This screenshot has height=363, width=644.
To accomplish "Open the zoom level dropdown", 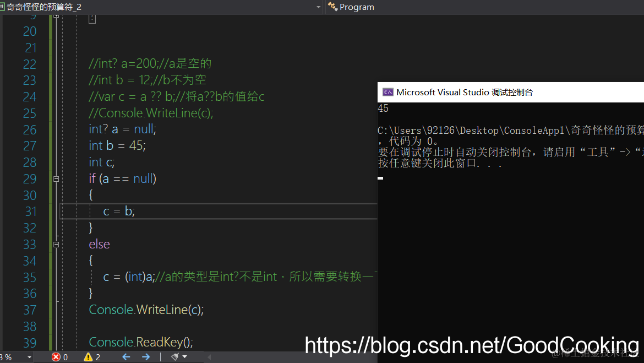I will click(29, 357).
